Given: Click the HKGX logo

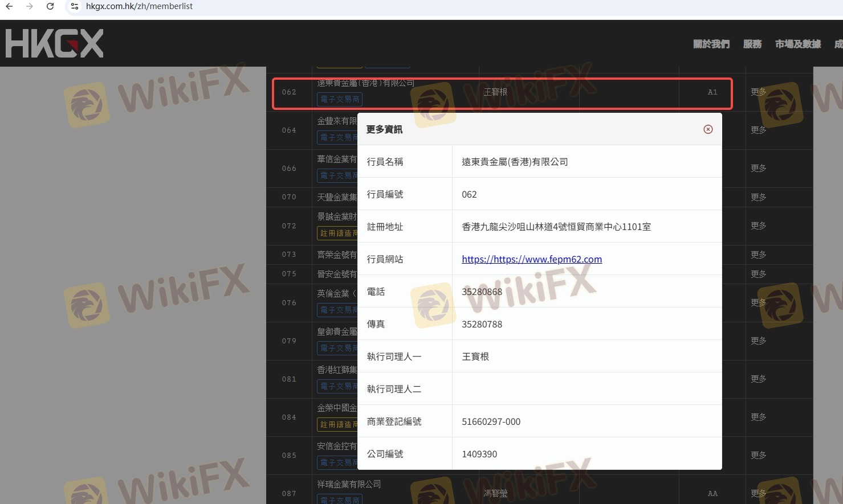Looking at the screenshot, I should [55, 44].
